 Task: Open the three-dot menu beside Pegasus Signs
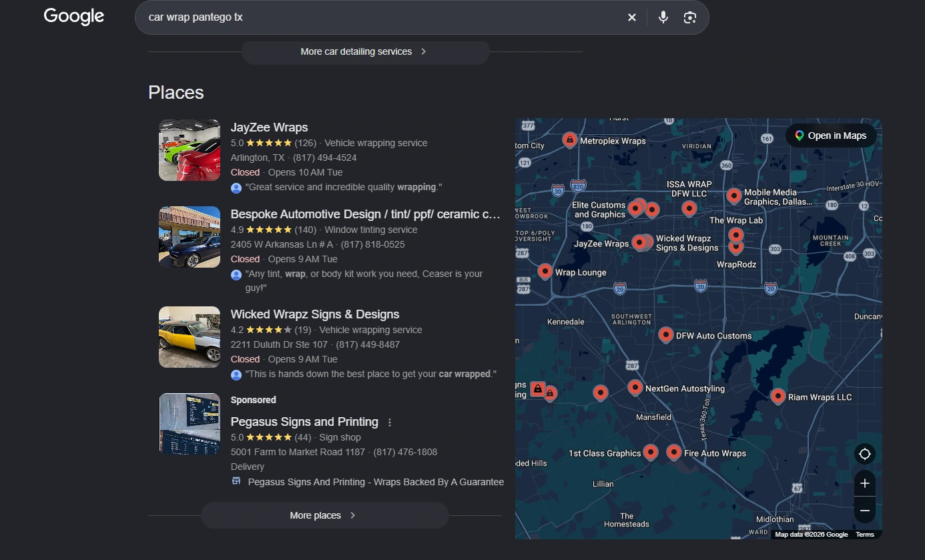390,423
